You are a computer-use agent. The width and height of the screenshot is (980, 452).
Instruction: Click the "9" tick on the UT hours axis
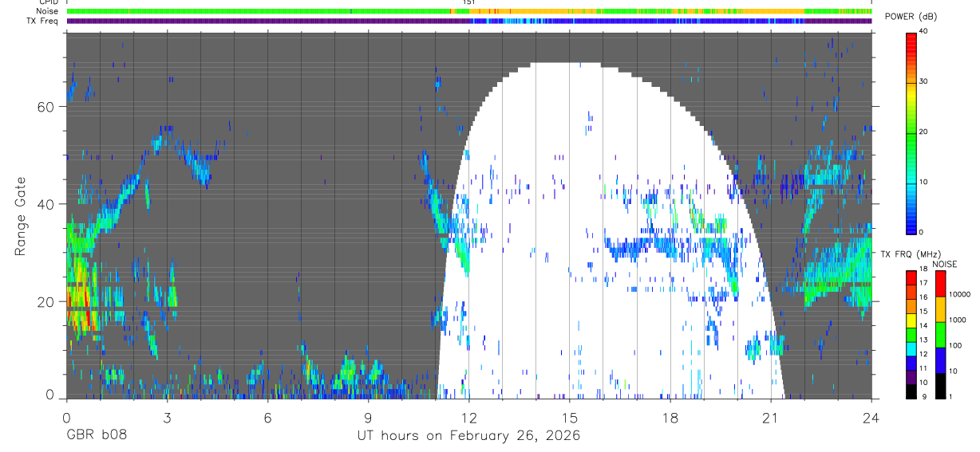[x=369, y=417]
